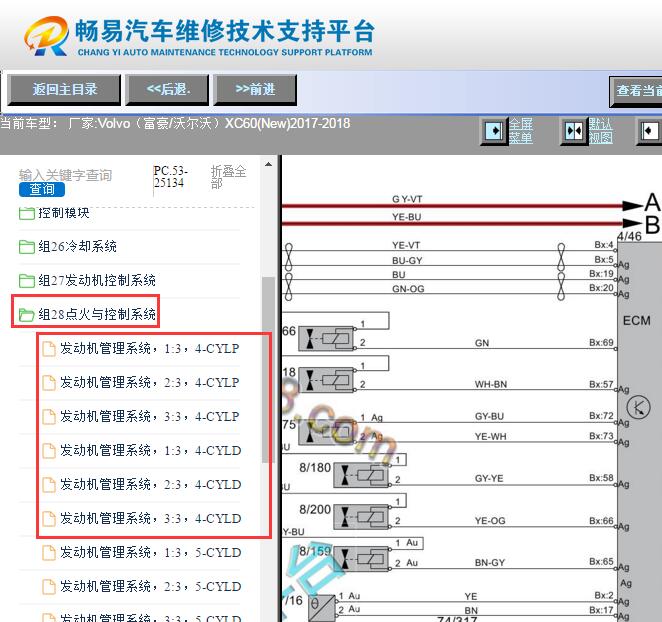Screen dimensions: 662x622
Task: Click the 返回主目录 button
Action: 65,90
